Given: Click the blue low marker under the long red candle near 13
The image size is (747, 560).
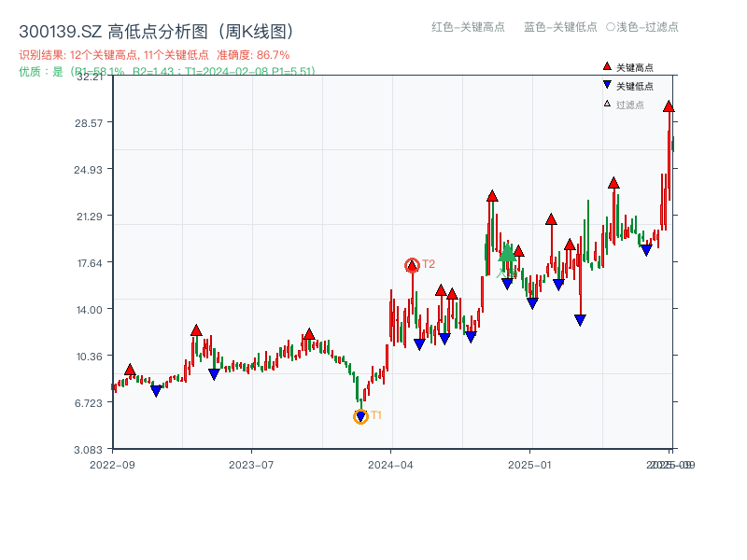Looking at the screenshot, I should [x=580, y=320].
